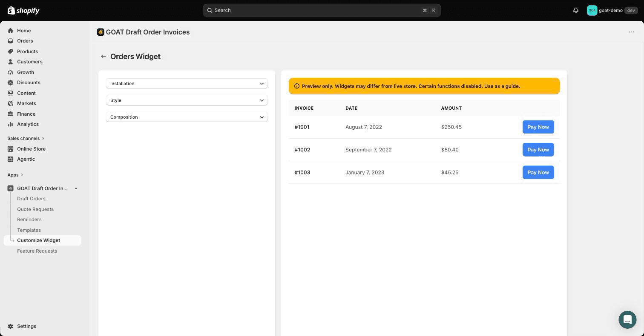This screenshot has height=336, width=644.
Task: Click the amount $45.25
Action: tap(450, 172)
